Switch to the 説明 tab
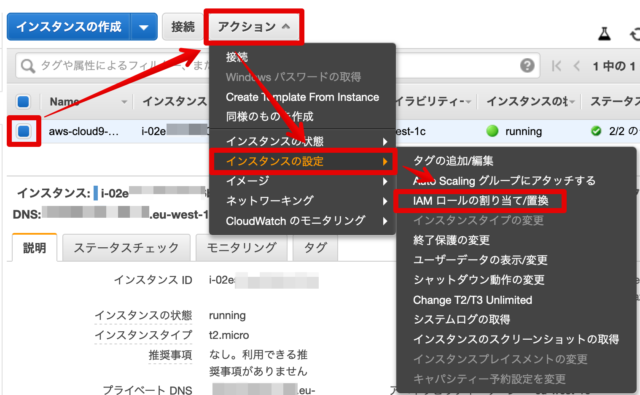The width and height of the screenshot is (640, 395). tap(35, 248)
